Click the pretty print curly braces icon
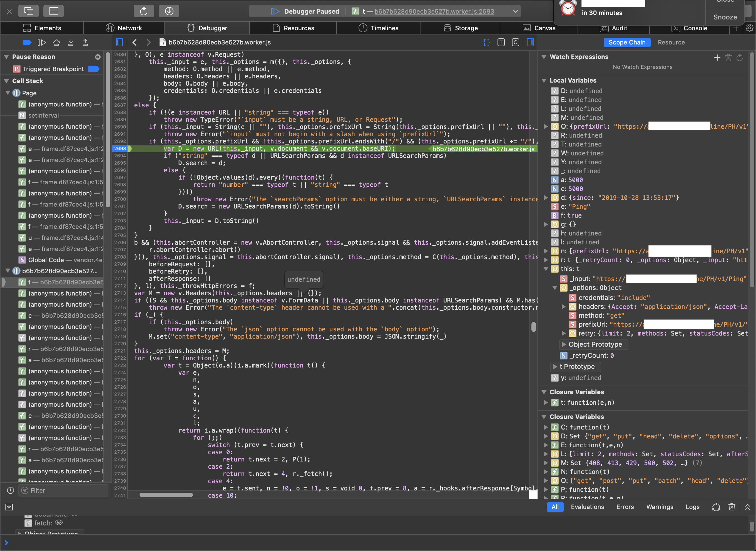The width and height of the screenshot is (756, 551). click(x=487, y=42)
